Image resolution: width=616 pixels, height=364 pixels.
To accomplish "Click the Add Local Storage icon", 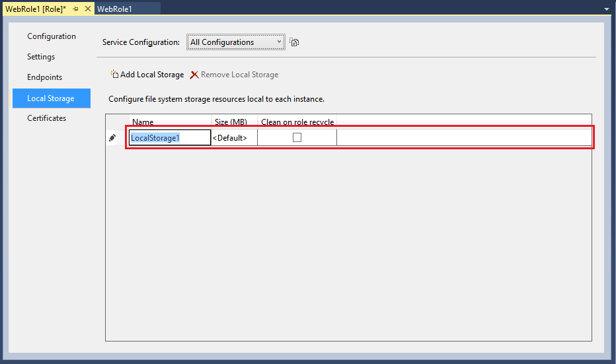I will point(114,75).
